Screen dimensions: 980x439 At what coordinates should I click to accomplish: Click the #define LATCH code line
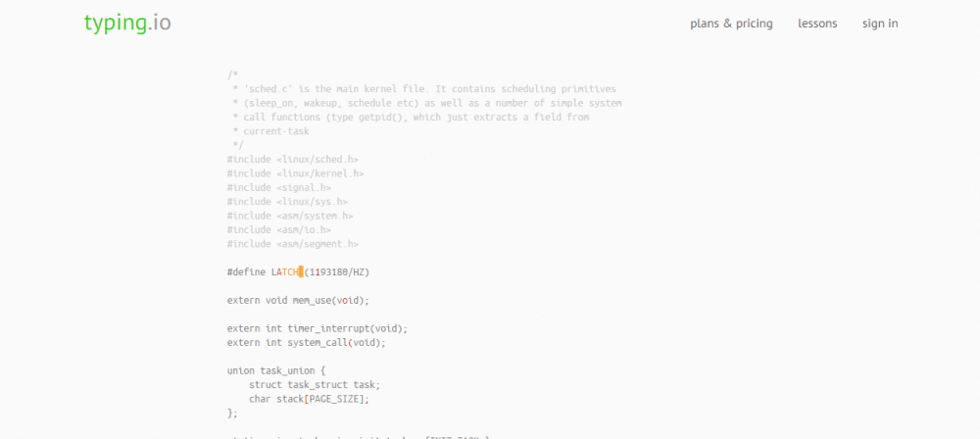(x=298, y=272)
